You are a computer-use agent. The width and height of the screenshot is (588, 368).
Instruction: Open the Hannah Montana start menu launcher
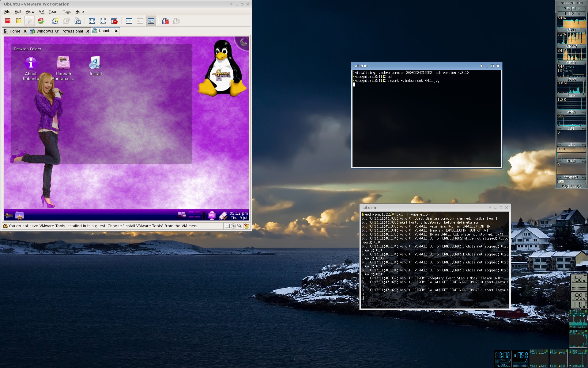pyautogui.click(x=9, y=216)
